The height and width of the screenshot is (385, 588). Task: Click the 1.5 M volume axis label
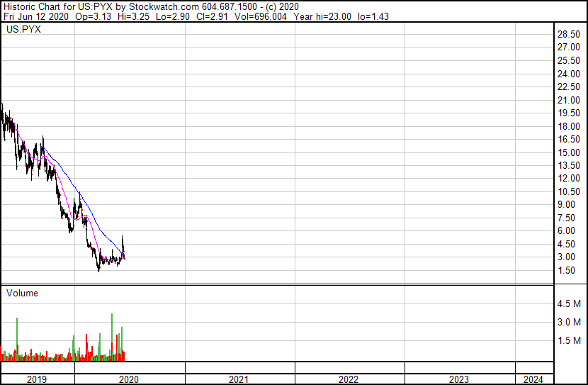coord(569,340)
